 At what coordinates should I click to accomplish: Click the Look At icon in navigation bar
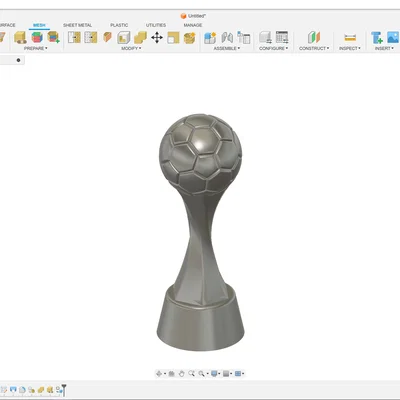pos(172,374)
